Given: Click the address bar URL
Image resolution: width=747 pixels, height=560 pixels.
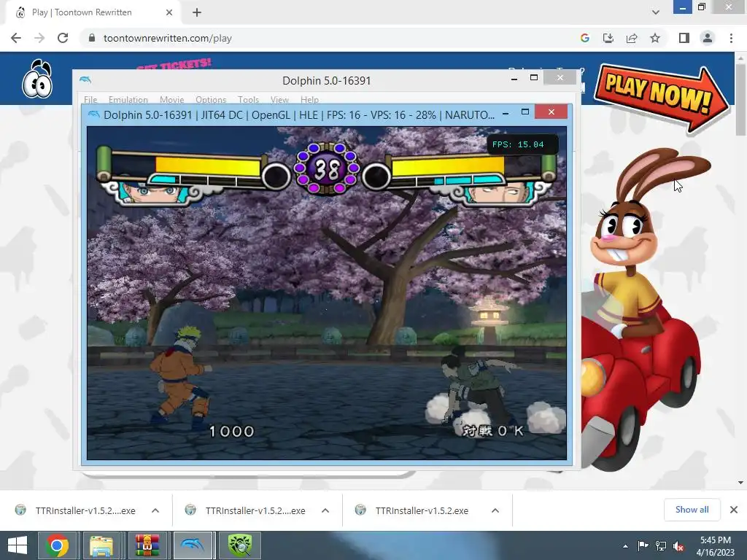Looking at the screenshot, I should pos(167,38).
